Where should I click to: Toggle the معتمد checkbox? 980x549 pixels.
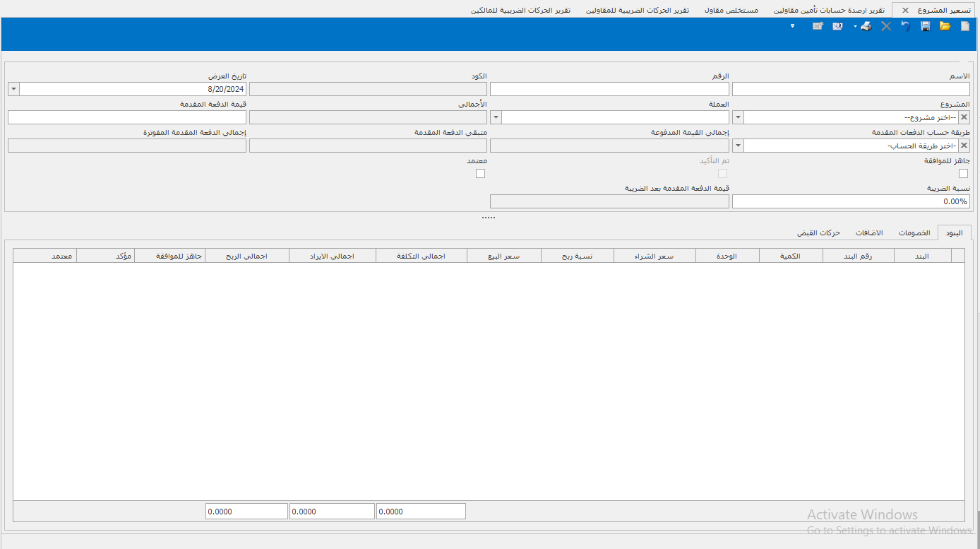click(481, 174)
